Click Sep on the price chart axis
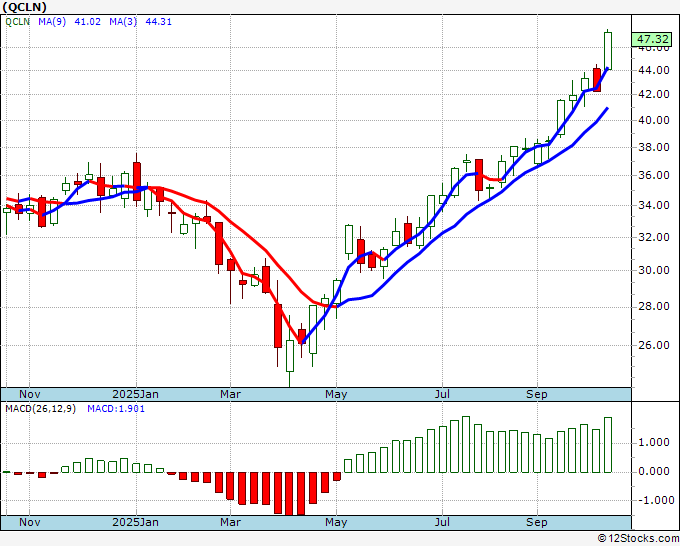The height and width of the screenshot is (546, 680). 537,394
